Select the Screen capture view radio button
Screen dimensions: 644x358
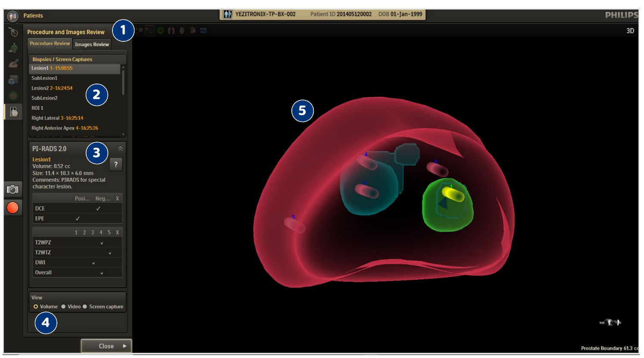tap(85, 307)
